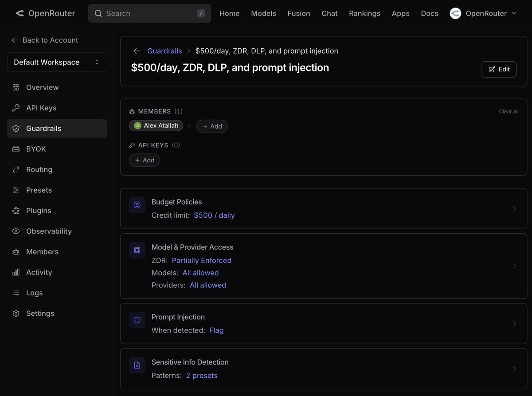Click the OpenRouter brand name at top left
This screenshot has height=396, width=532.
coord(51,13)
